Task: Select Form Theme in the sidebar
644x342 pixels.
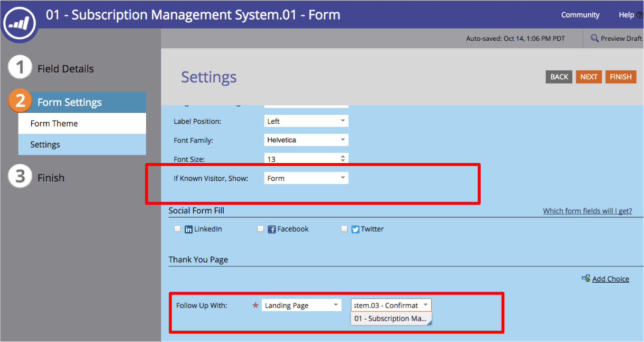Action: (54, 123)
